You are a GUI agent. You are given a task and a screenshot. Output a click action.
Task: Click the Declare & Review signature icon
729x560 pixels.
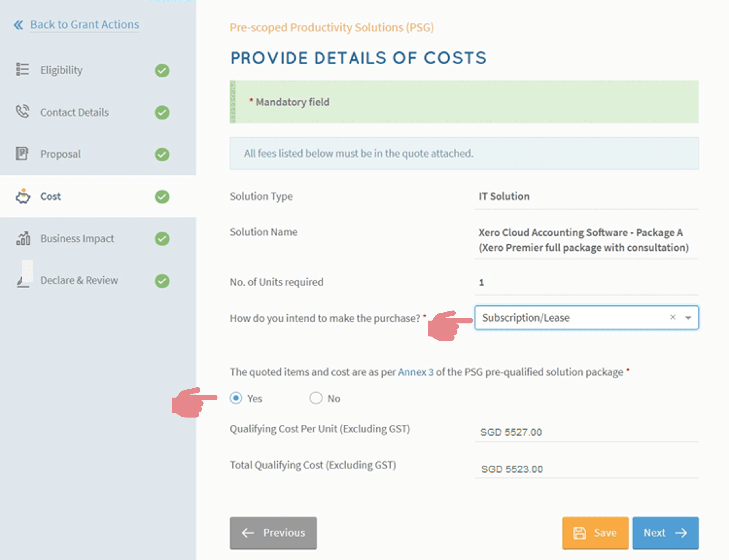point(23,282)
